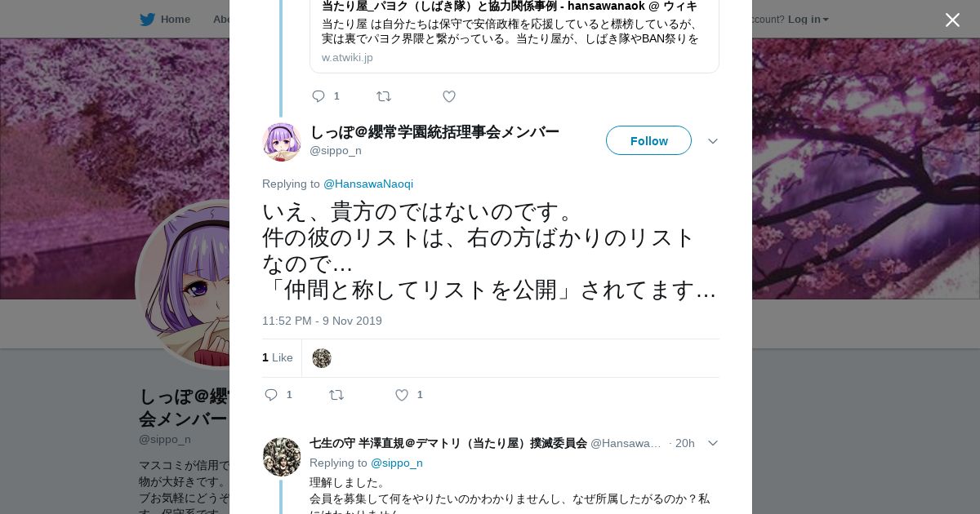The height and width of the screenshot is (514, 980).
Task: Open the @HansawaNaoqi mention link
Action: tap(368, 184)
